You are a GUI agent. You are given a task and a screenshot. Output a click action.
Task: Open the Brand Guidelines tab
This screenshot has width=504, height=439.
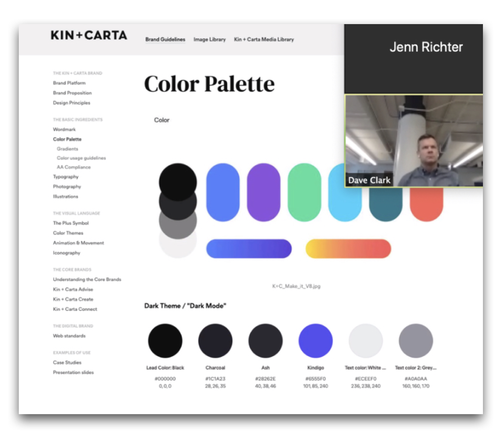165,40
